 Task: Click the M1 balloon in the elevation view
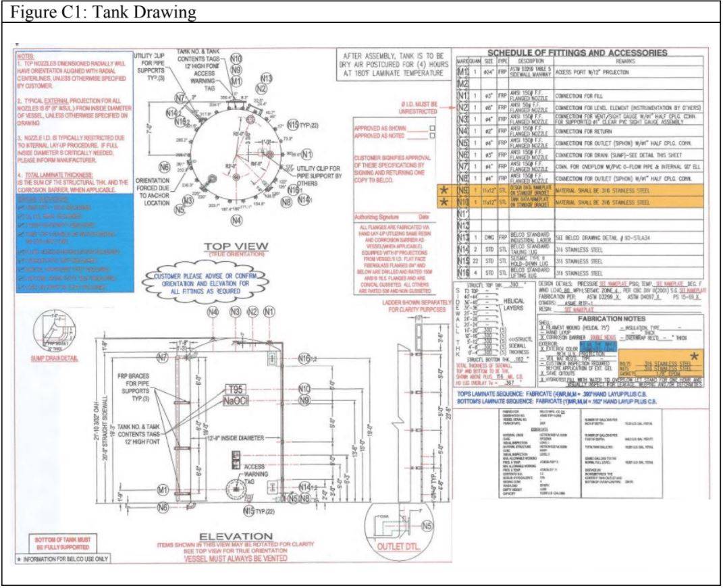click(x=162, y=490)
